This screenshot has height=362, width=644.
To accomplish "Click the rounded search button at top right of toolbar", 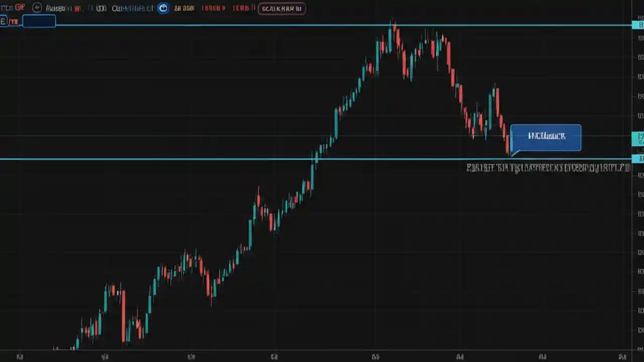I will (x=281, y=8).
